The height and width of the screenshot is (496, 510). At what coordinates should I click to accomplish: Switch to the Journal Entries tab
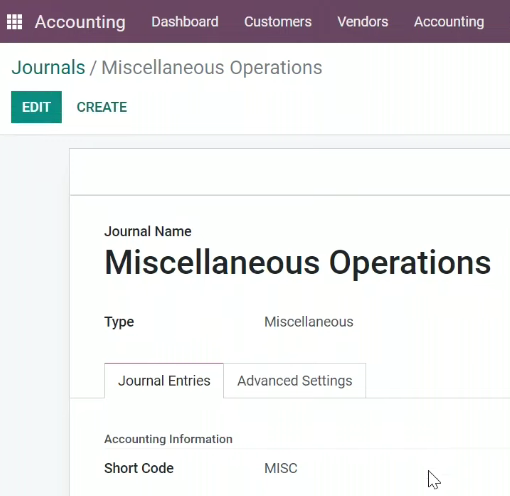[x=164, y=381]
